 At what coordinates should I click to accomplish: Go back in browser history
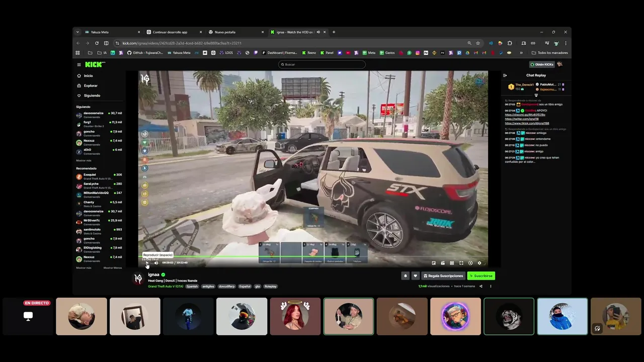78,43
